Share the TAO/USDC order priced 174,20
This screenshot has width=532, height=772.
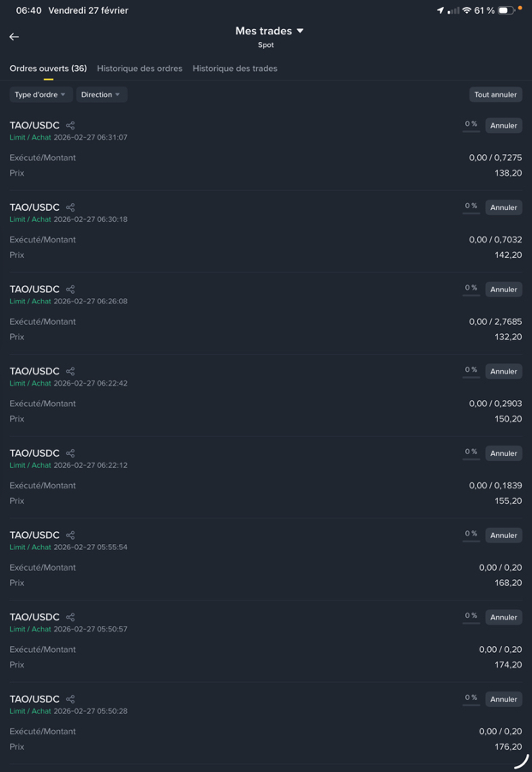(70, 618)
